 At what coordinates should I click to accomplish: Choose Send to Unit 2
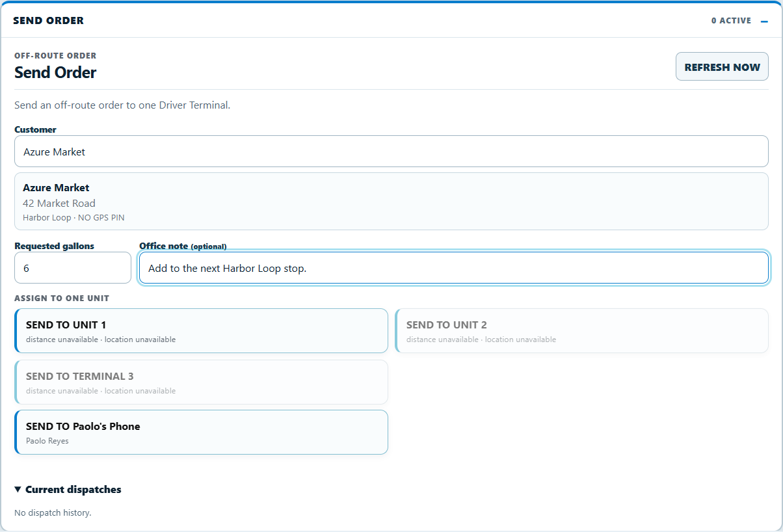click(x=582, y=331)
